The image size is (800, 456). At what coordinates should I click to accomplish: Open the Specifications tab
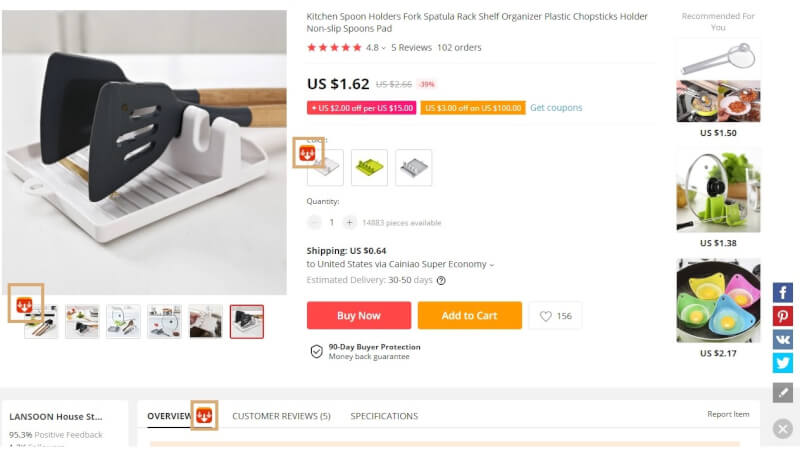[x=384, y=416]
